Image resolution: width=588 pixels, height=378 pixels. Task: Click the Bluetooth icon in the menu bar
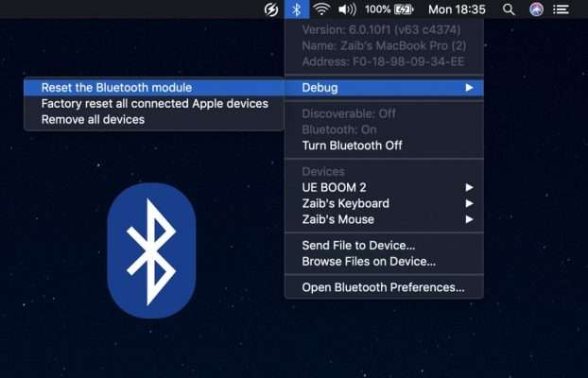pos(297,9)
